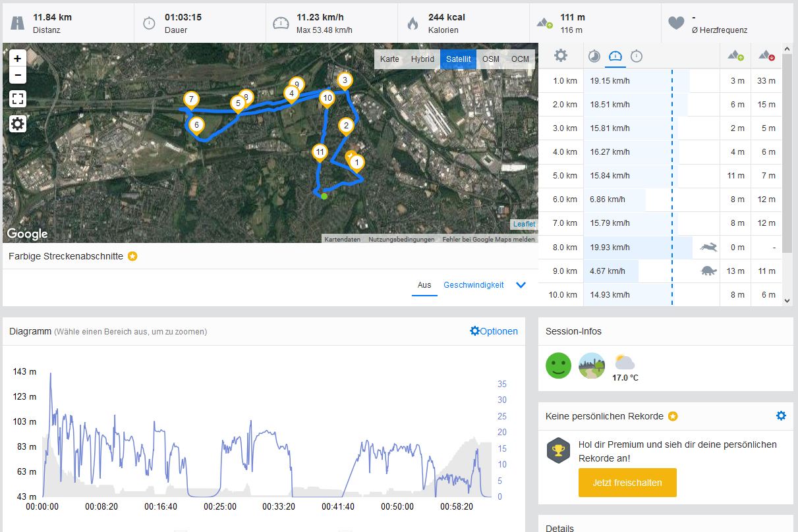Click the header elevation mountain icon
798x532 pixels.
[x=544, y=23]
